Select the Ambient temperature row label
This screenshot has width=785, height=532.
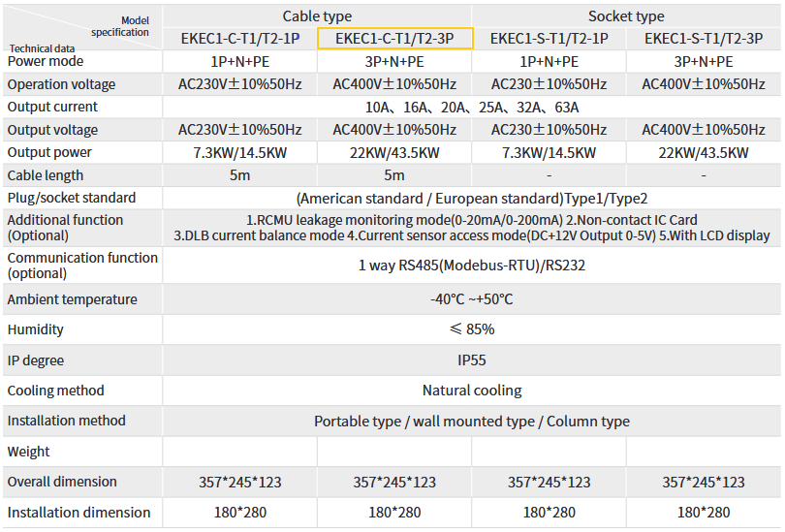(x=73, y=299)
